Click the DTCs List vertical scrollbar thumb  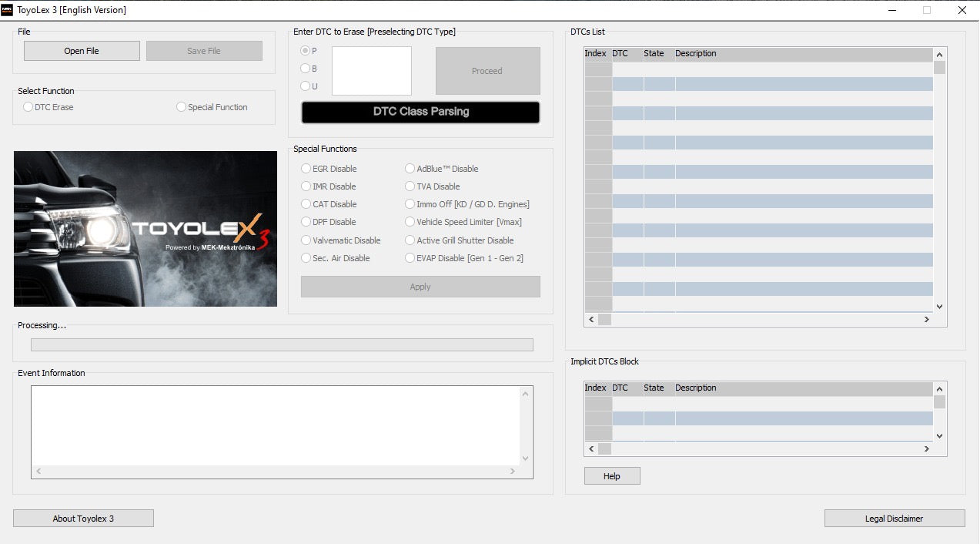[939, 68]
